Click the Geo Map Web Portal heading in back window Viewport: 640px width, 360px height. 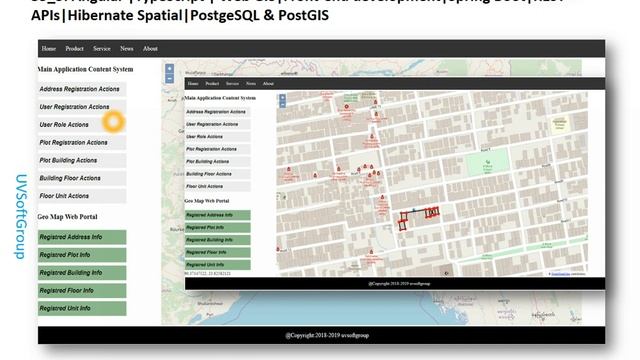pyautogui.click(x=67, y=217)
